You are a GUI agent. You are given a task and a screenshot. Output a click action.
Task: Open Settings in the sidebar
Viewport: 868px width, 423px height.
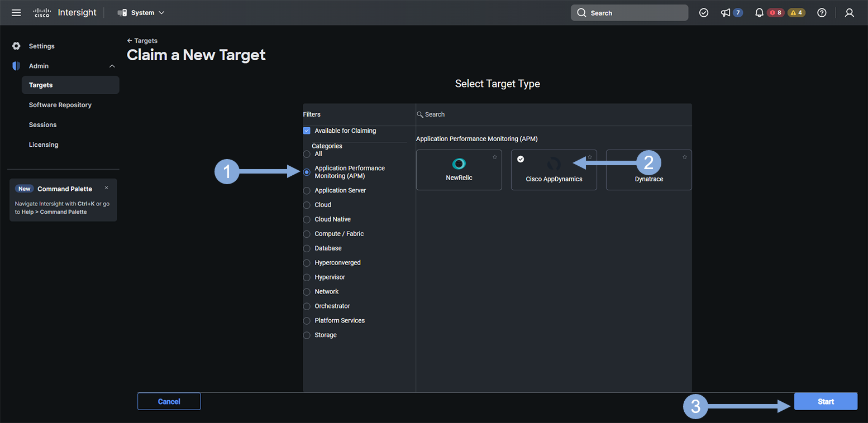coord(42,46)
